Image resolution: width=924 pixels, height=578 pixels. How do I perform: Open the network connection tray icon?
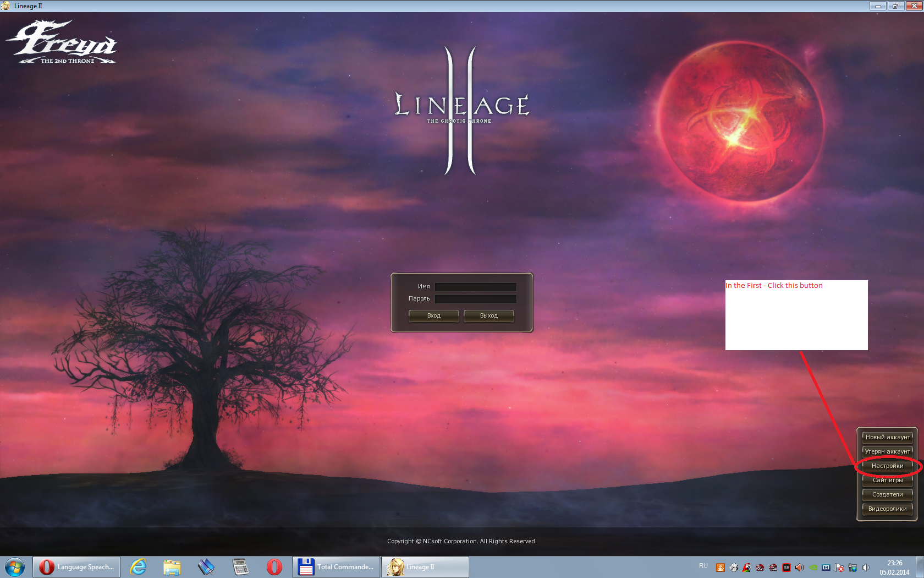(853, 568)
